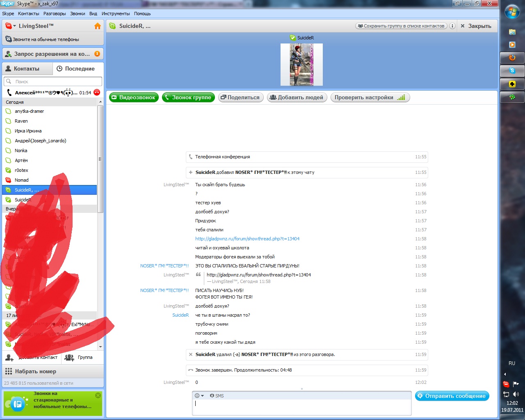Image resolution: width=525 pixels, height=420 pixels.
Task: Close the green phone-calls advertisement banner
Action: click(98, 395)
